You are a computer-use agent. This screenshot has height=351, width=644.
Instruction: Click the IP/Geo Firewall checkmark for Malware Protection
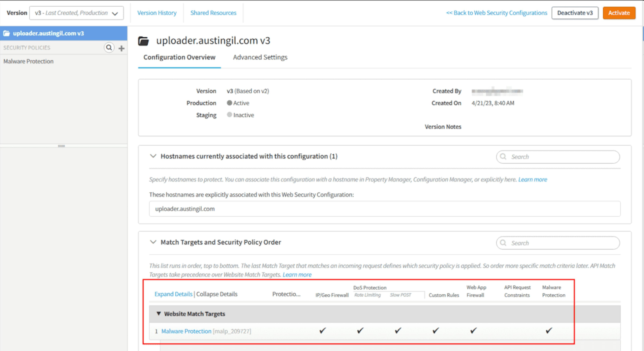[x=323, y=331]
